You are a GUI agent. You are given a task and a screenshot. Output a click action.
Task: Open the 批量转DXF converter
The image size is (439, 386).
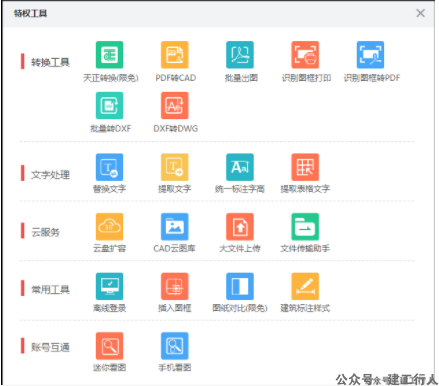coord(109,106)
